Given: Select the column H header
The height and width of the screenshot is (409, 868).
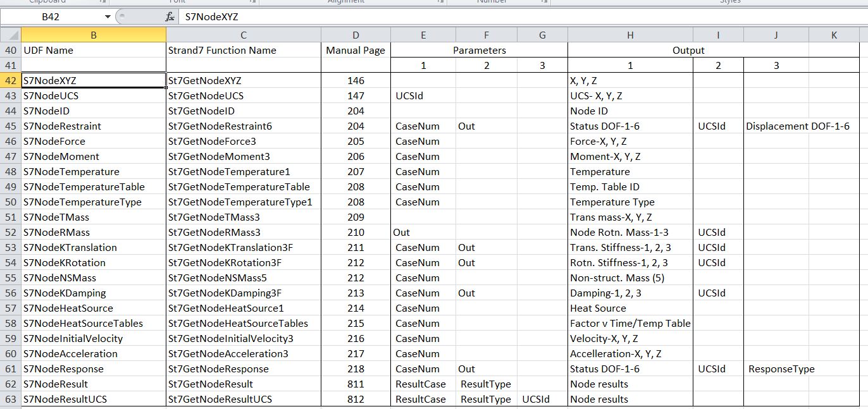Looking at the screenshot, I should [629, 34].
